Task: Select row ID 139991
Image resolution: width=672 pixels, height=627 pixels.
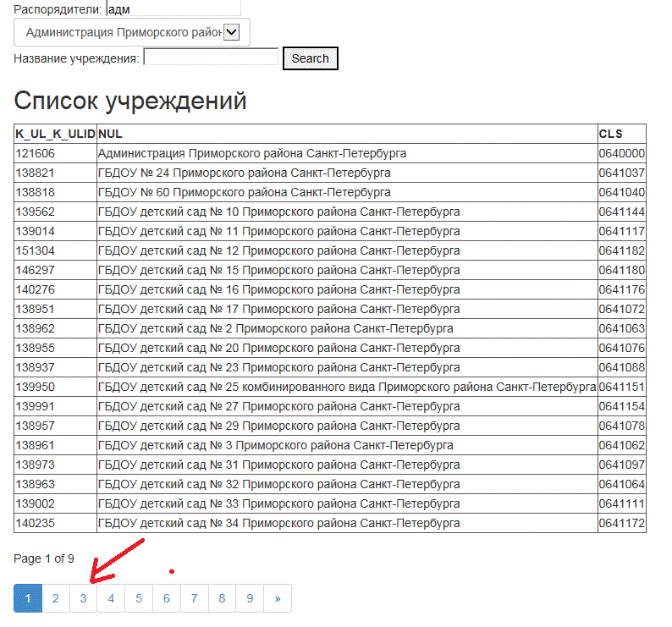Action: pyautogui.click(x=55, y=406)
